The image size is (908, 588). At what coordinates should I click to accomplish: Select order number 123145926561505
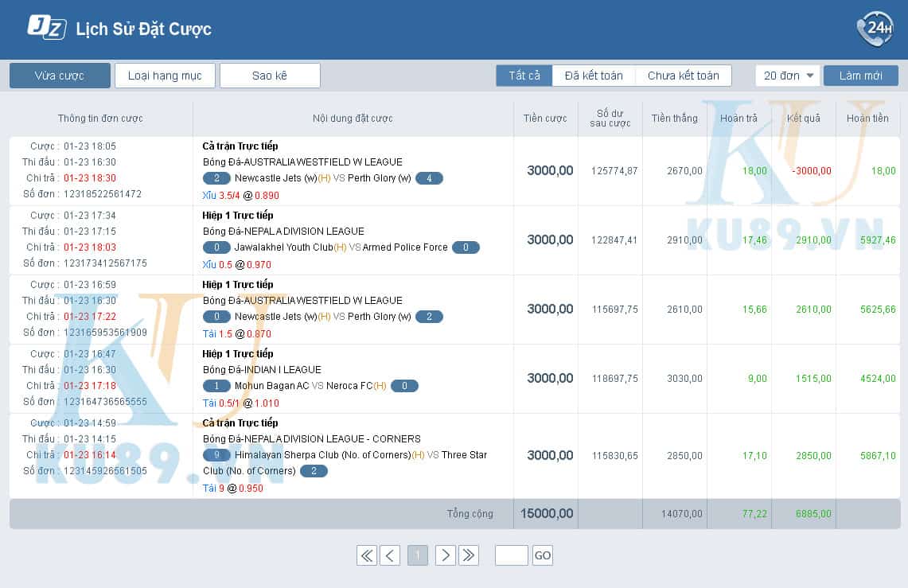[x=105, y=471]
